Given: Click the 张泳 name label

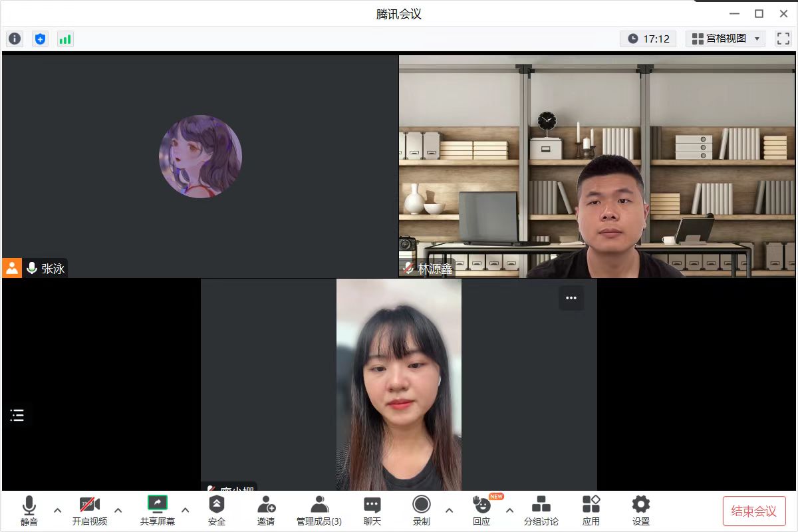Looking at the screenshot, I should click(x=53, y=269).
